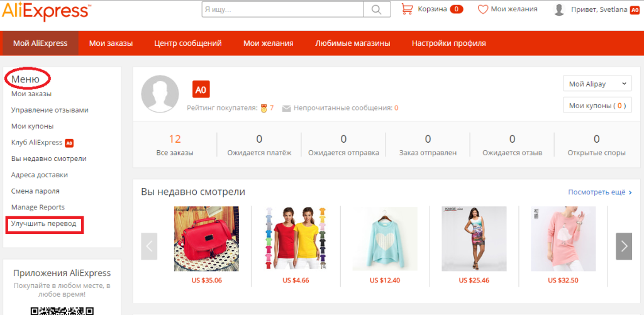Click the Мои купоны button
Viewport: 644px width, 315px height.
pyautogui.click(x=597, y=106)
